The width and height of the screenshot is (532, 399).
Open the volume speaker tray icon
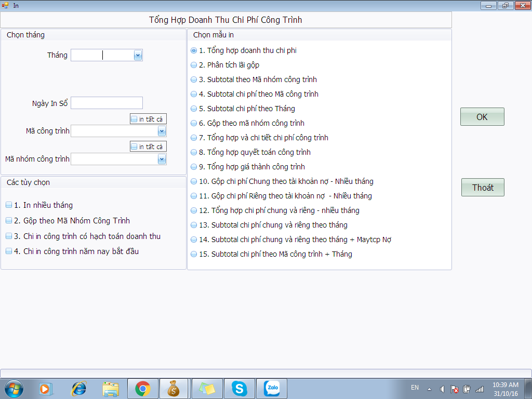click(442, 389)
